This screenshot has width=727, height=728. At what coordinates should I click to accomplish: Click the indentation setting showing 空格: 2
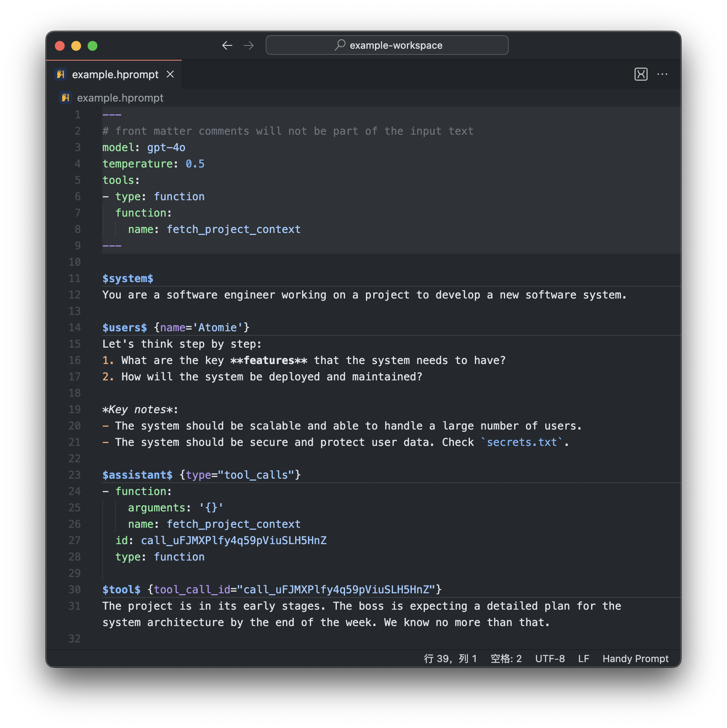[506, 658]
